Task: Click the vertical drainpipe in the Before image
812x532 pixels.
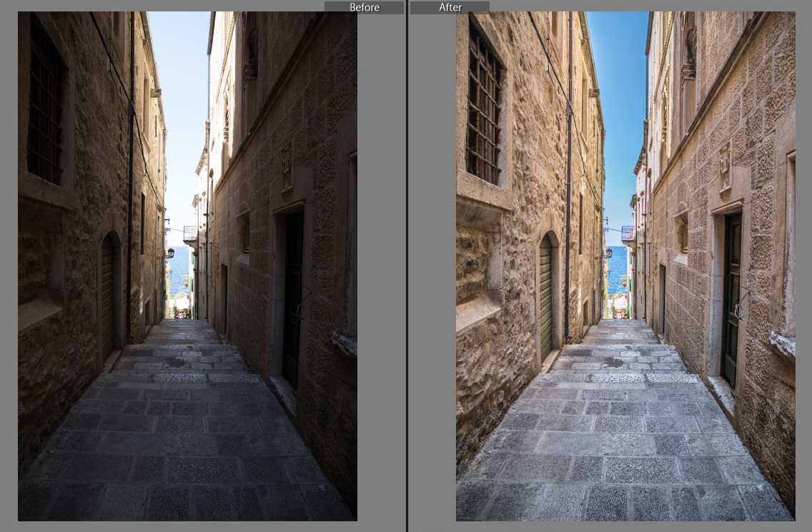Action: point(131,179)
